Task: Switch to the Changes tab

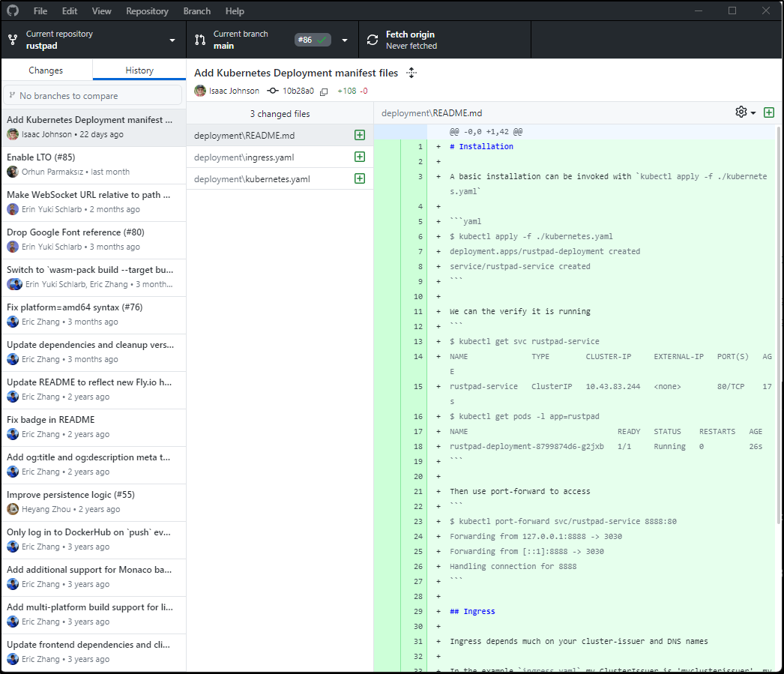Action: [46, 70]
